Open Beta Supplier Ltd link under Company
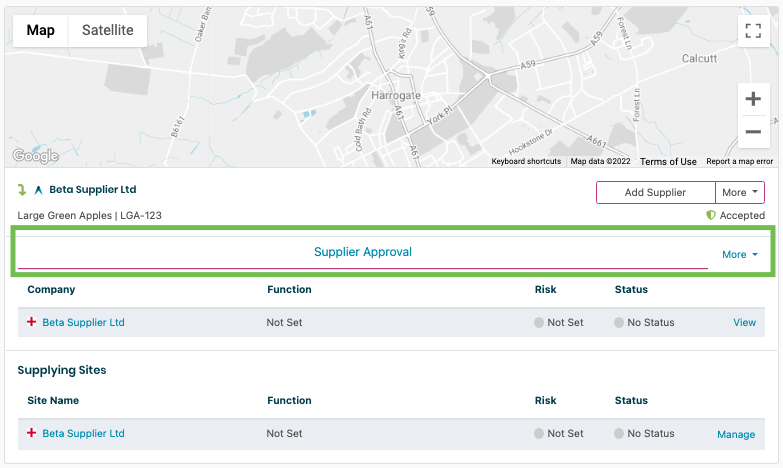The height and width of the screenshot is (468, 783). click(83, 323)
